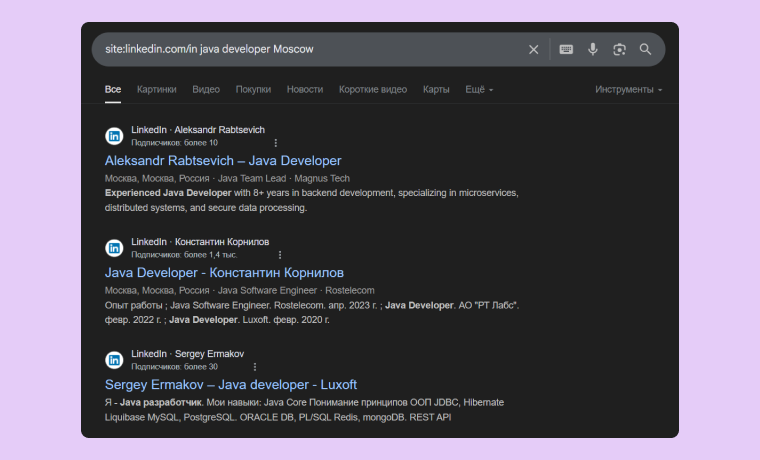
Task: Click LinkedIn logo beside Sergey Ermakov result
Action: tap(115, 360)
